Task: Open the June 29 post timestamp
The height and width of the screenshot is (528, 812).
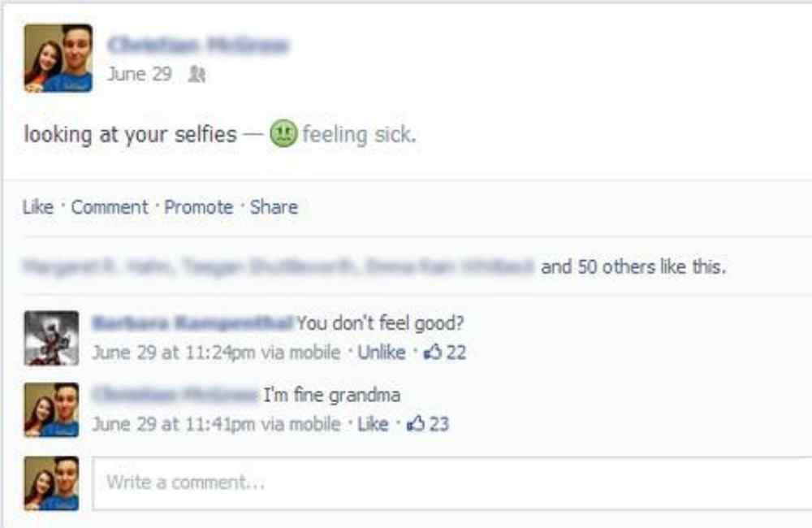Action: click(140, 74)
